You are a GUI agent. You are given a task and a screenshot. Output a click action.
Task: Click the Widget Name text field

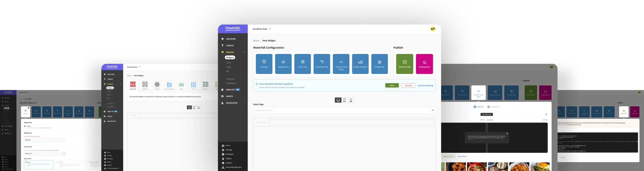45,140
